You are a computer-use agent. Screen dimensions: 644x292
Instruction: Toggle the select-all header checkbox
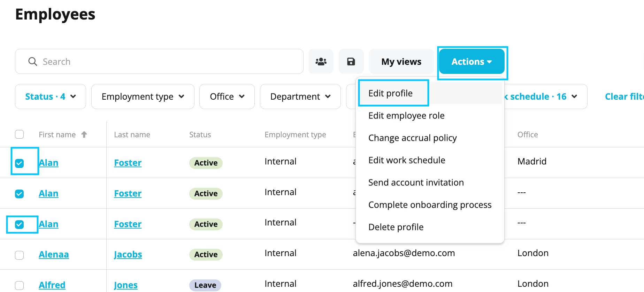point(20,135)
